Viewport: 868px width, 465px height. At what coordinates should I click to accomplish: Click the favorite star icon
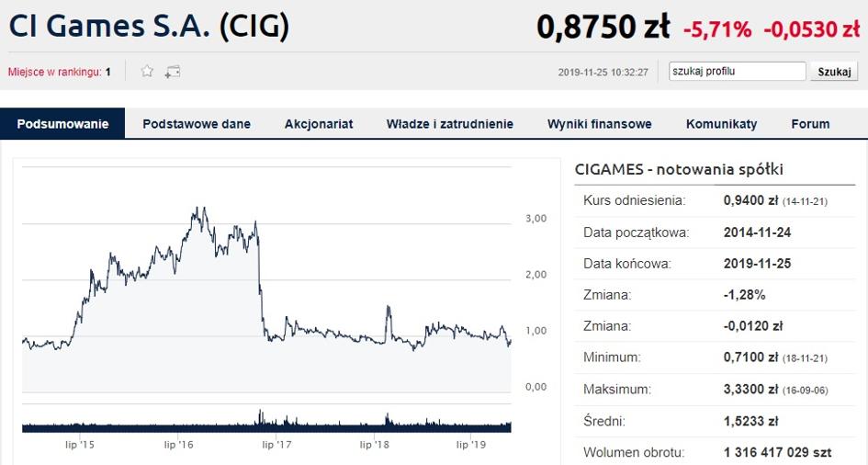[147, 71]
